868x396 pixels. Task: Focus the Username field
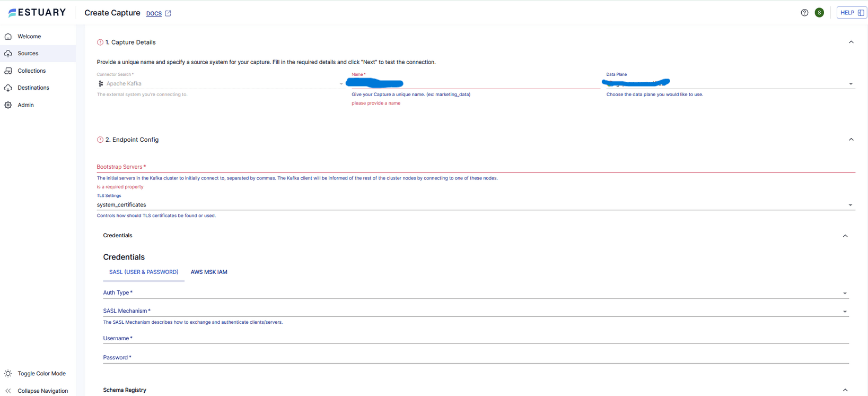point(476,339)
